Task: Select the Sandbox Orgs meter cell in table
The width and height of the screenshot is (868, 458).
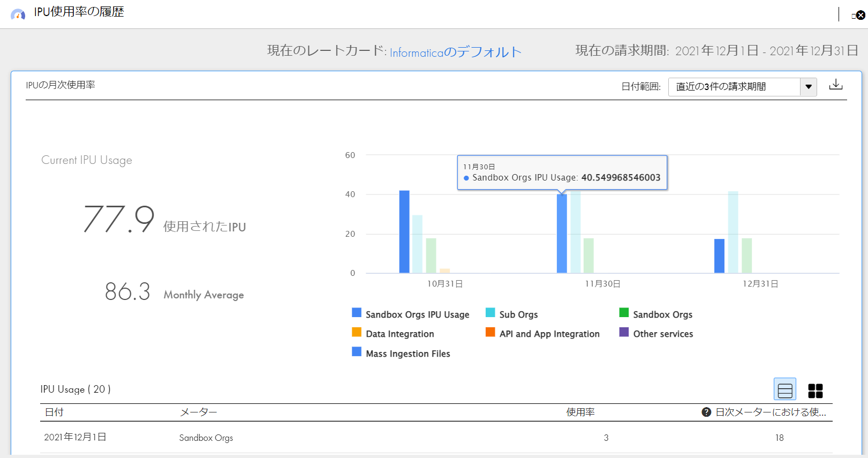Action: (206, 438)
